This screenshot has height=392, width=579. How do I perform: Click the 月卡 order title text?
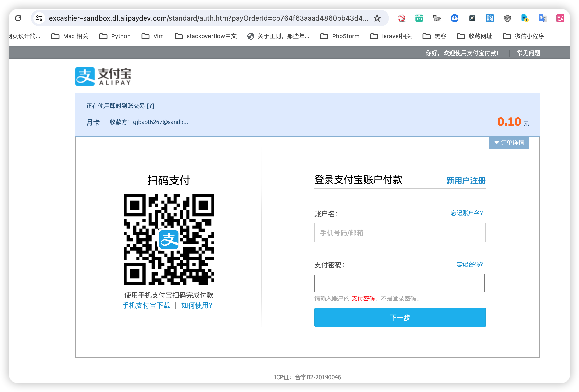(x=93, y=122)
